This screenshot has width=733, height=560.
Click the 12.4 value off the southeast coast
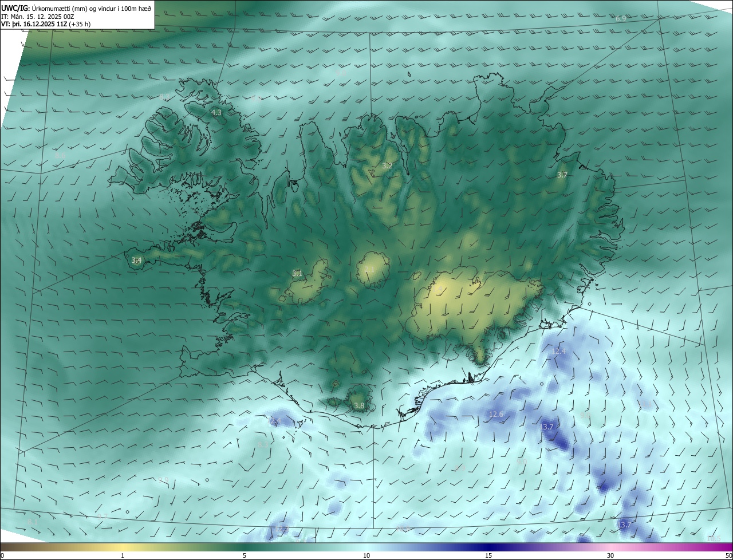(x=558, y=352)
